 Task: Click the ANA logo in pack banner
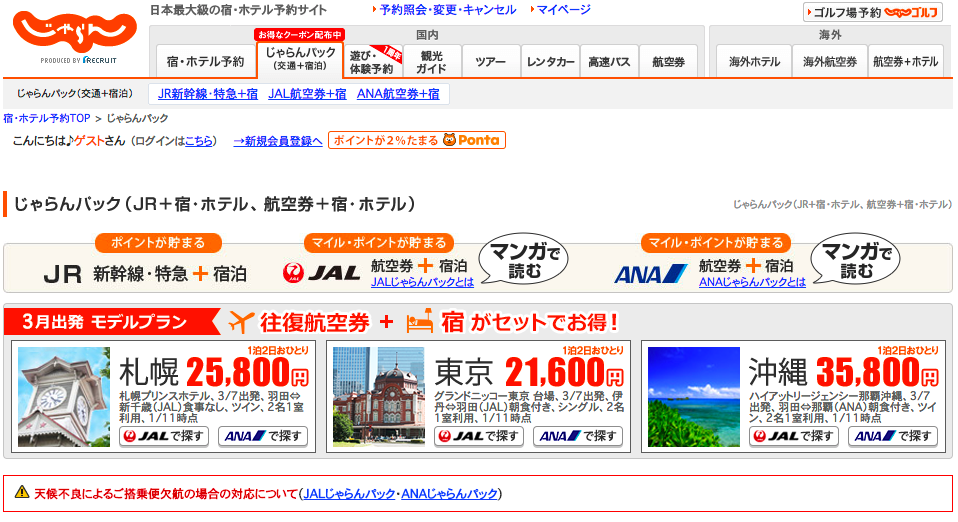pos(651,274)
